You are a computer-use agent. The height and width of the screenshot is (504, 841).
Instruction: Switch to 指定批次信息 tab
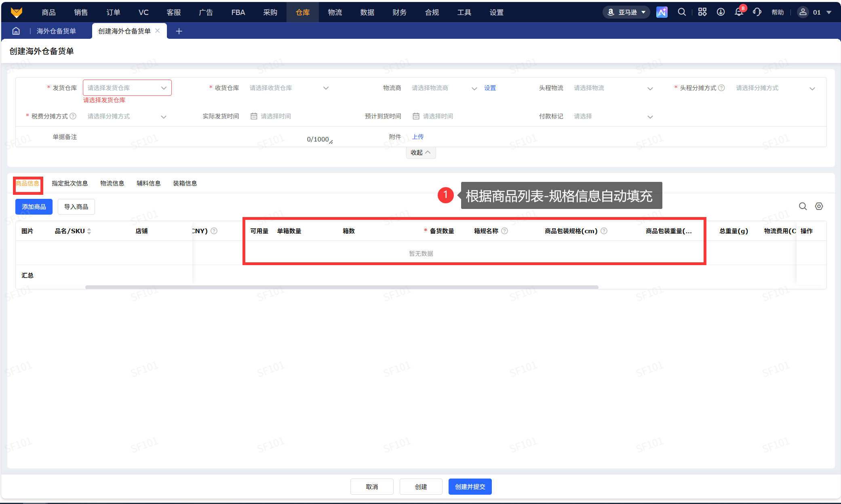coord(70,183)
